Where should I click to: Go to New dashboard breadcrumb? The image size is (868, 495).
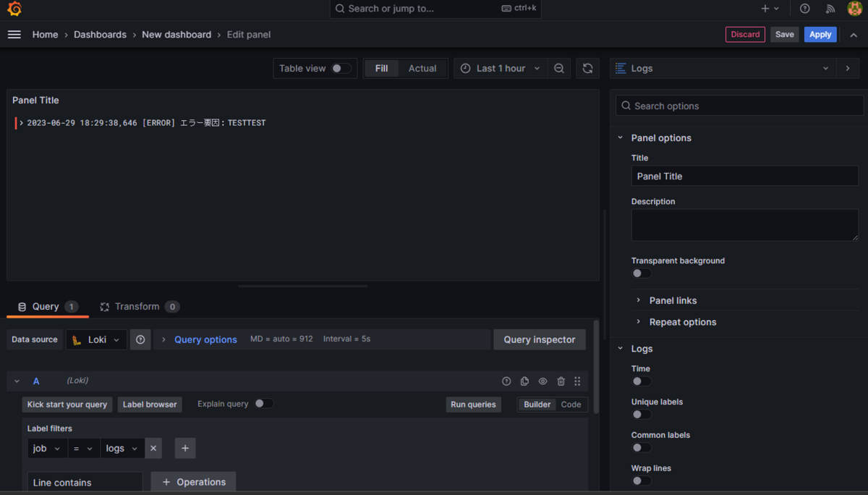click(176, 35)
